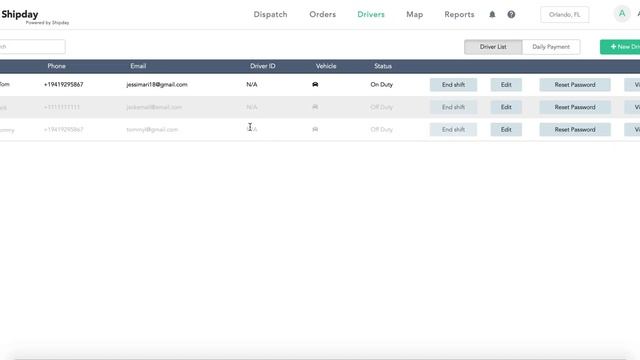Select the Driver List view

tap(493, 47)
